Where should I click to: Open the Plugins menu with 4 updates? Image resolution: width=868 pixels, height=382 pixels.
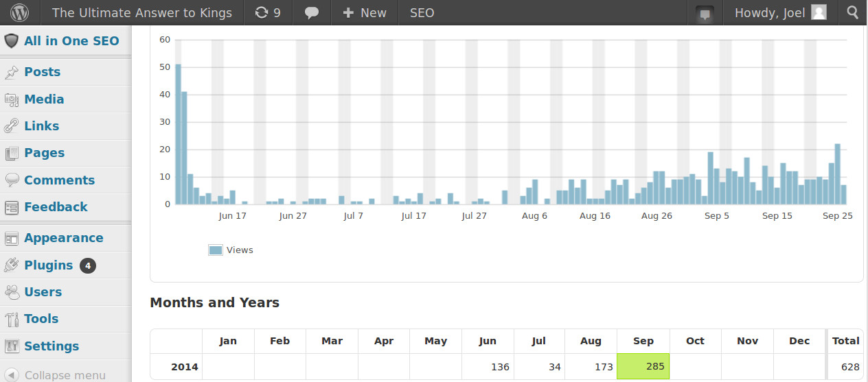[48, 265]
